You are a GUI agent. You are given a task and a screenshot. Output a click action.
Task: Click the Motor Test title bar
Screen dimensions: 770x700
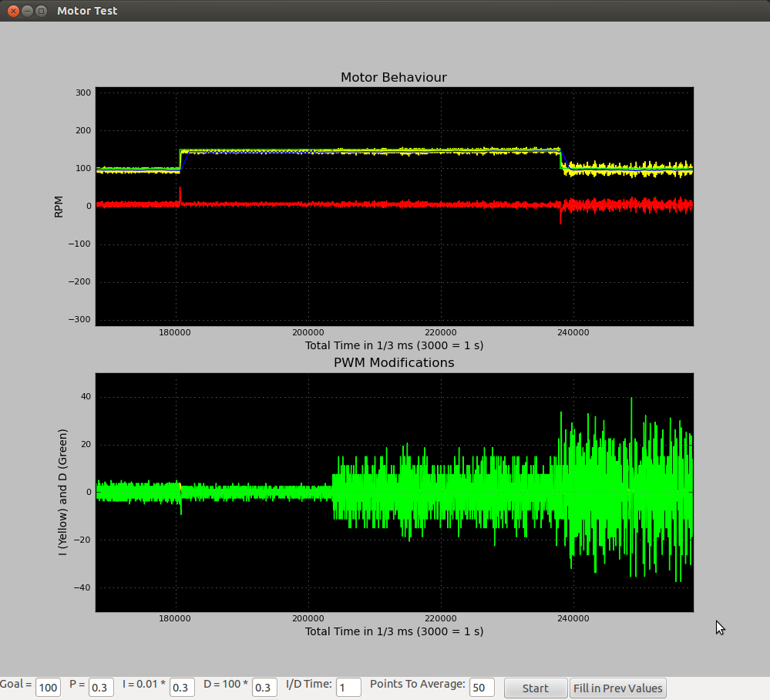tap(87, 11)
